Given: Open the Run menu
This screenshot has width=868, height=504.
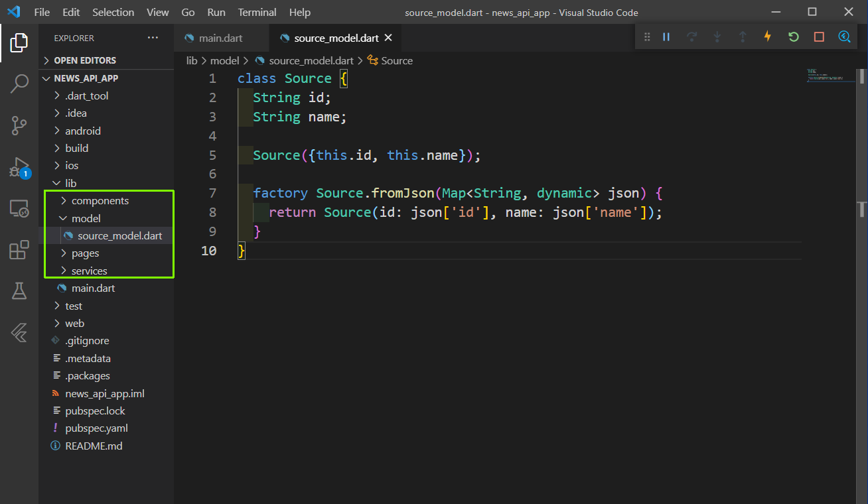Looking at the screenshot, I should 216,12.
